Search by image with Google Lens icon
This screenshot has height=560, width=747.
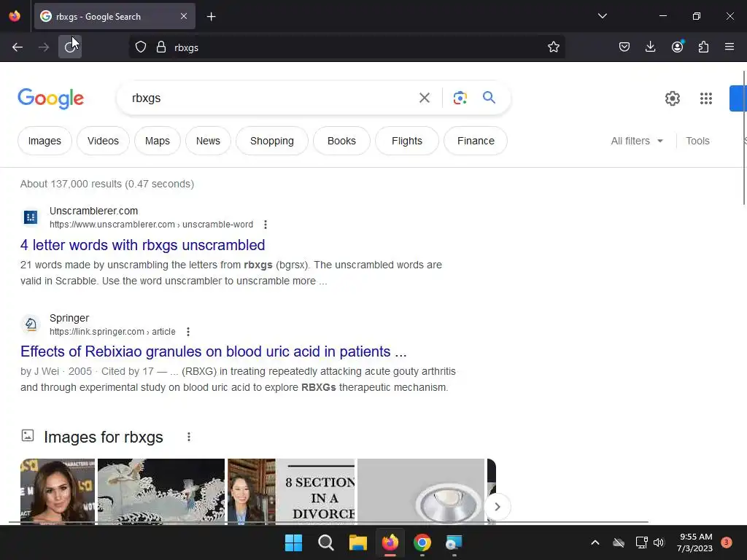(460, 98)
